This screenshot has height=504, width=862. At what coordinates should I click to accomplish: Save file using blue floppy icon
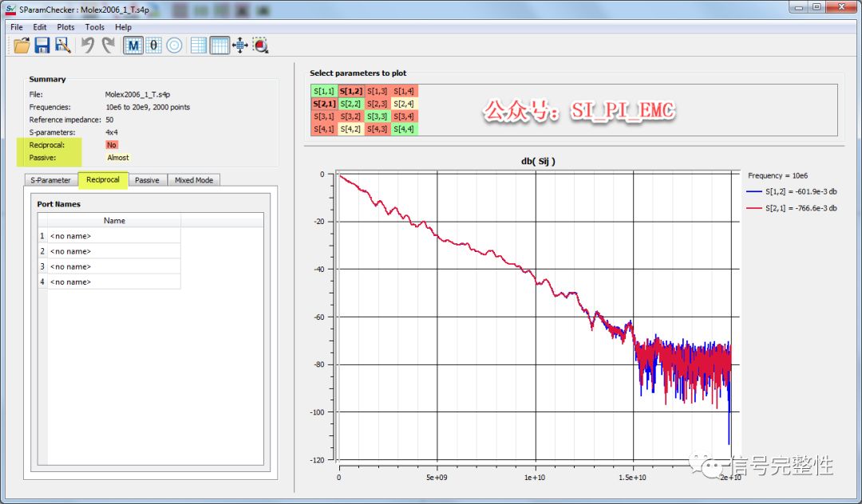tap(42, 45)
